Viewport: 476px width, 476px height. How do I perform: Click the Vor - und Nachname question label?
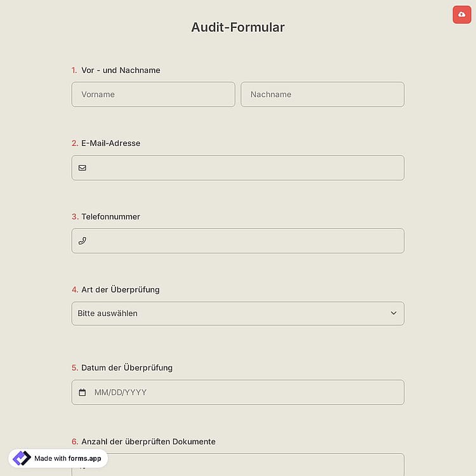point(121,70)
